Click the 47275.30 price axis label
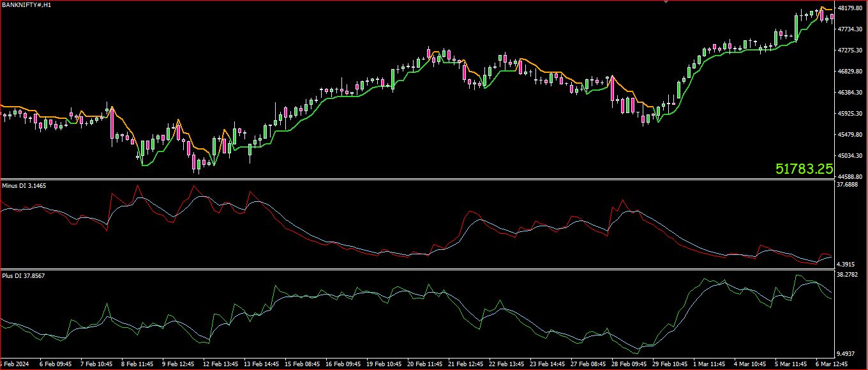The width and height of the screenshot is (868, 370). point(851,50)
